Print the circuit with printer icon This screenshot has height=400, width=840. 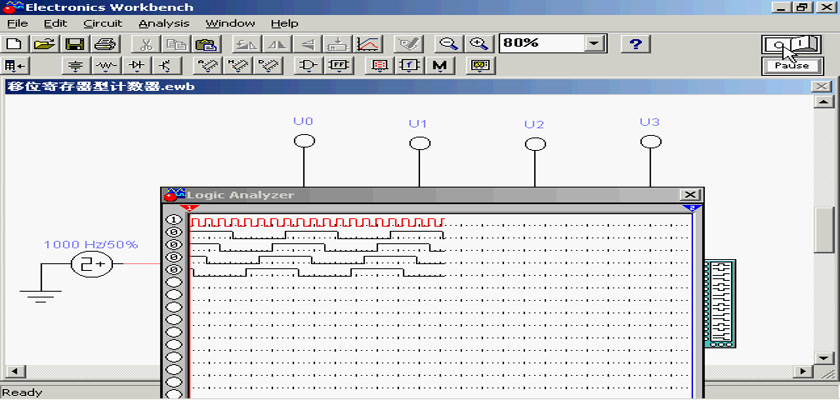click(x=106, y=44)
